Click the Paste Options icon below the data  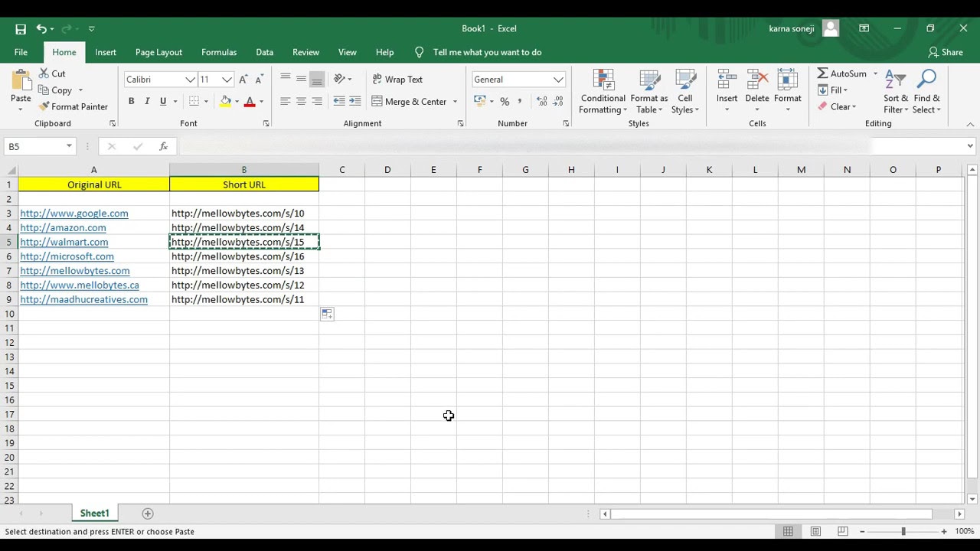pos(327,314)
